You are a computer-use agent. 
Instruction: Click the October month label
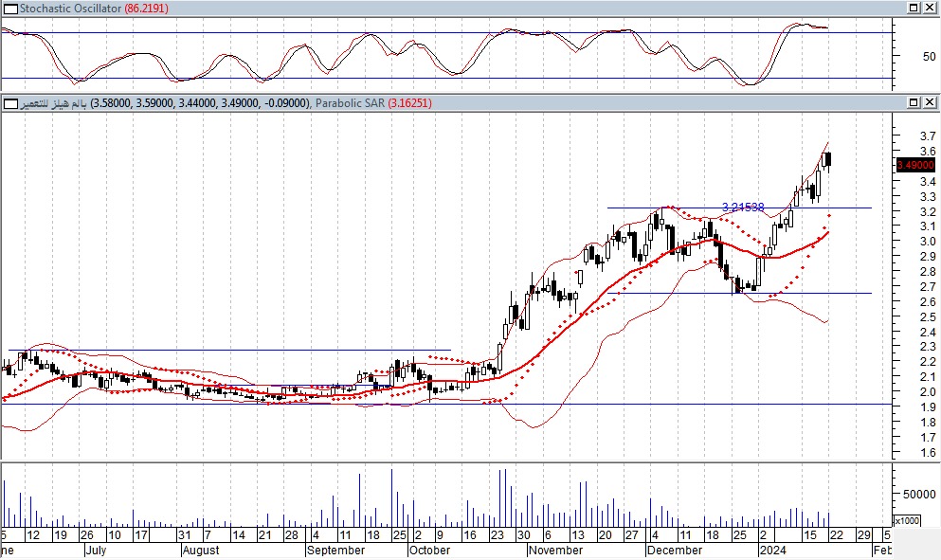pyautogui.click(x=428, y=550)
